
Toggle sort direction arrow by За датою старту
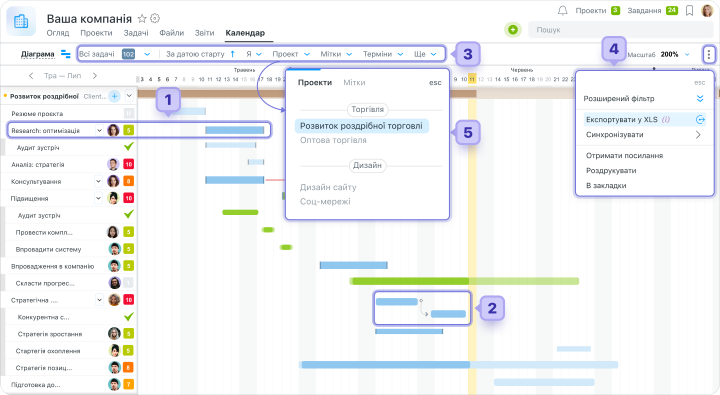[x=232, y=54]
